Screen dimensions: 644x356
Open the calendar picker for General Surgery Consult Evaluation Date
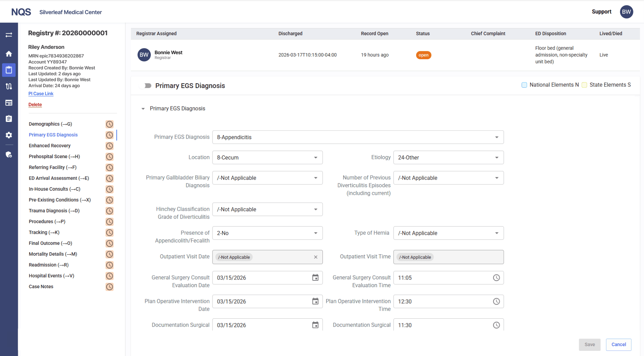point(315,278)
